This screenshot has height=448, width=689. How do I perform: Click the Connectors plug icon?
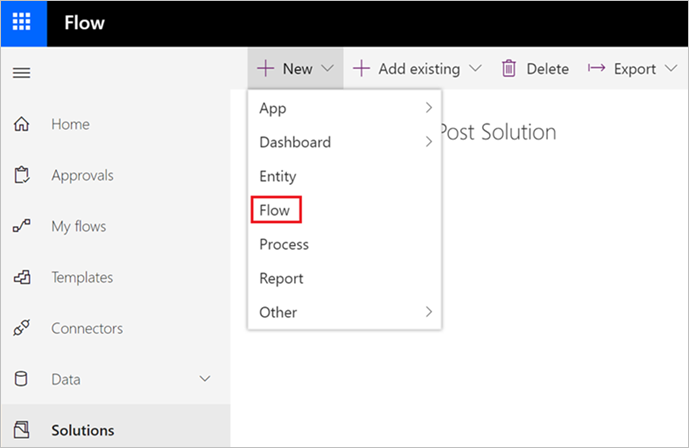pos(22,328)
